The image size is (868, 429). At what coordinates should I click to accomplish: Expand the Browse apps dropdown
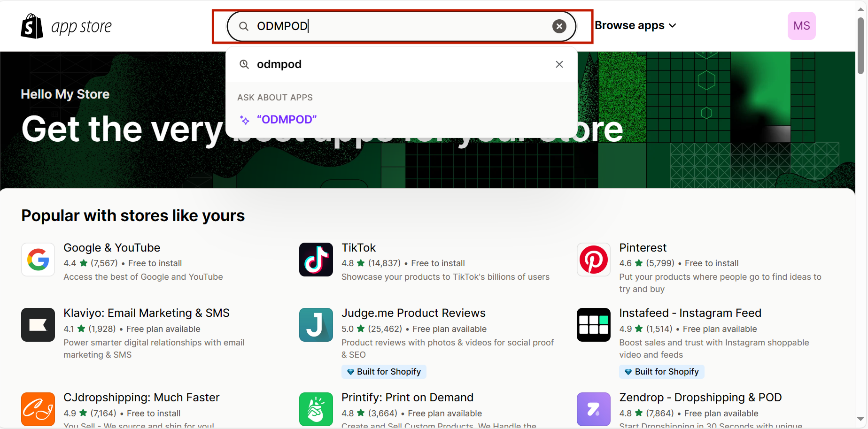point(635,25)
